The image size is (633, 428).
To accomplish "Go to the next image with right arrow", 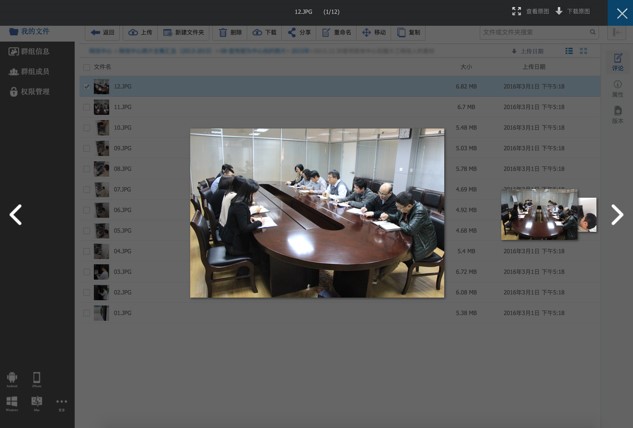I will click(x=616, y=215).
